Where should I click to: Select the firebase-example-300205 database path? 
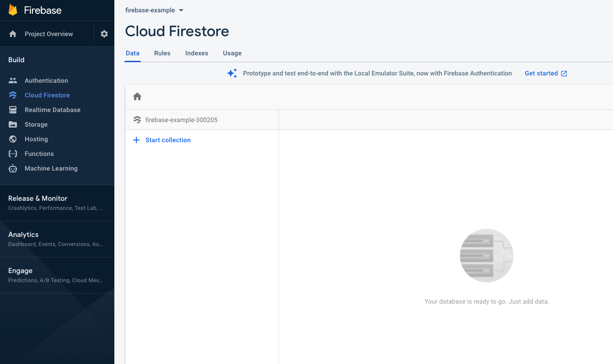click(x=182, y=120)
